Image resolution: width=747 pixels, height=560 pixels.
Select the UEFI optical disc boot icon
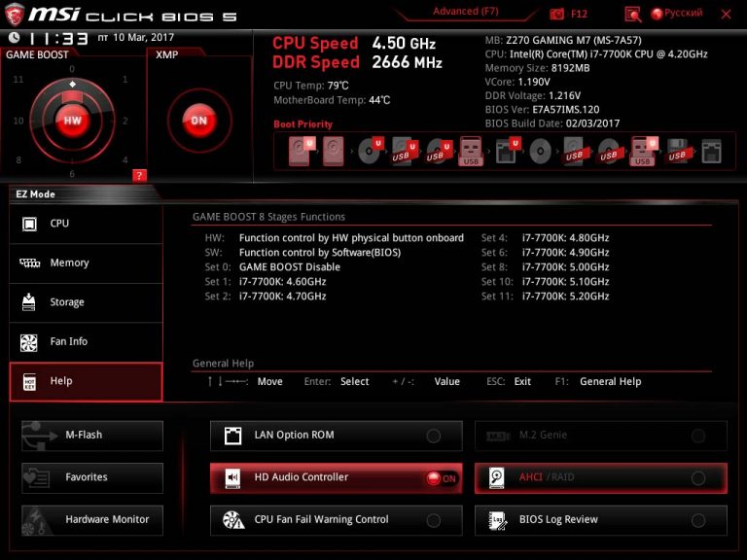[x=370, y=151]
